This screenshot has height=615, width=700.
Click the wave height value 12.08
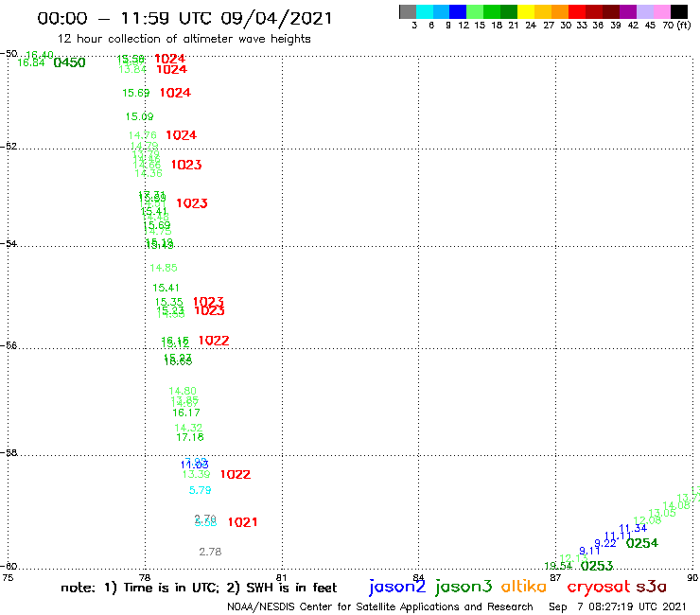pos(647,520)
